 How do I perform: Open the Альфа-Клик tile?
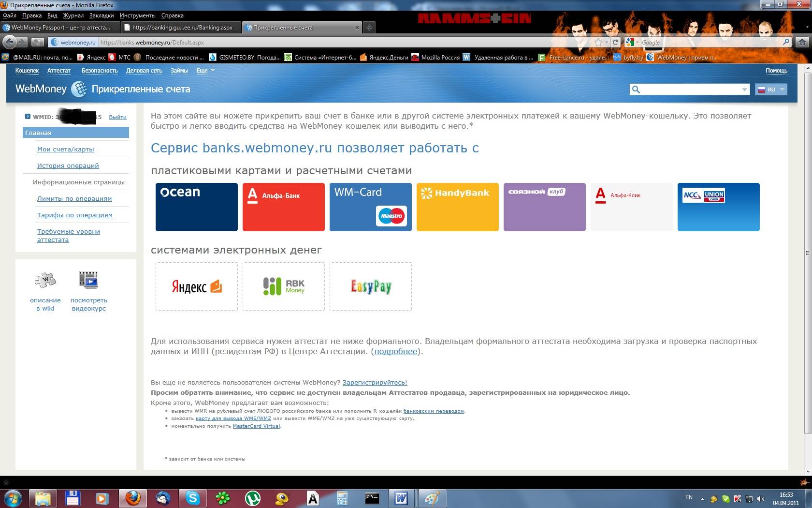point(632,207)
